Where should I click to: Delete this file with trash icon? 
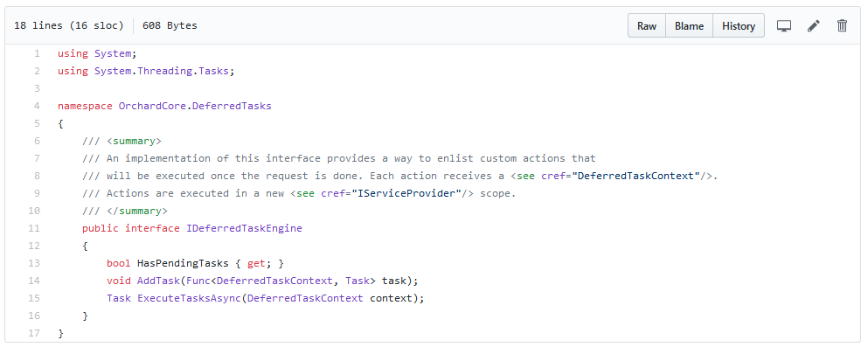842,26
